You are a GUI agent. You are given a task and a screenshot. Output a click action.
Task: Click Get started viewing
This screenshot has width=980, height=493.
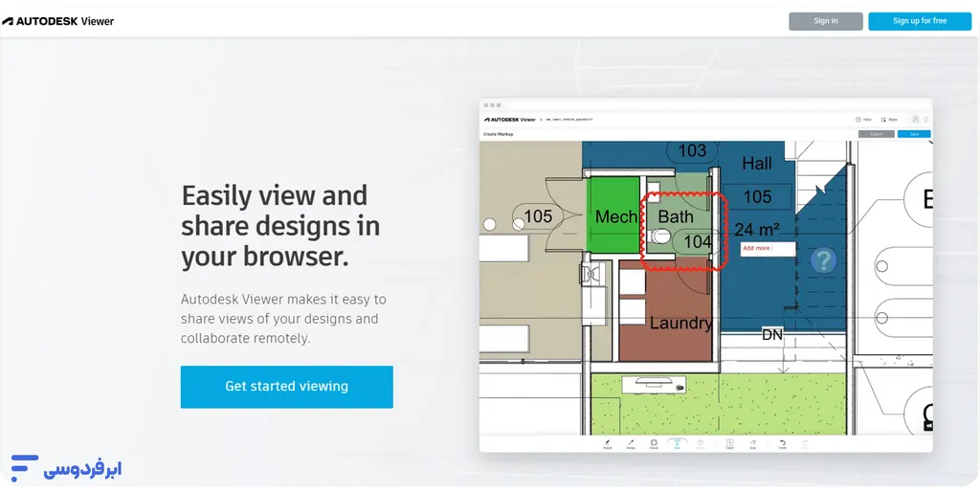point(287,387)
